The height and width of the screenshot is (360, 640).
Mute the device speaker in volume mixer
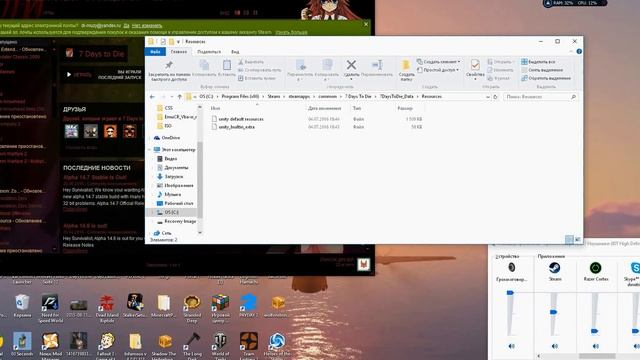(511, 346)
